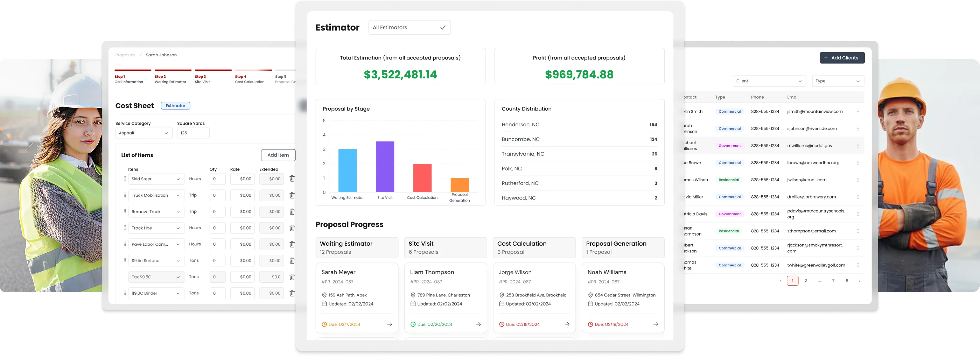Viewport: 980px width, 357px height.
Task: Open three-dot menu for mwilliams@ncdot.gov row
Action: (857, 146)
